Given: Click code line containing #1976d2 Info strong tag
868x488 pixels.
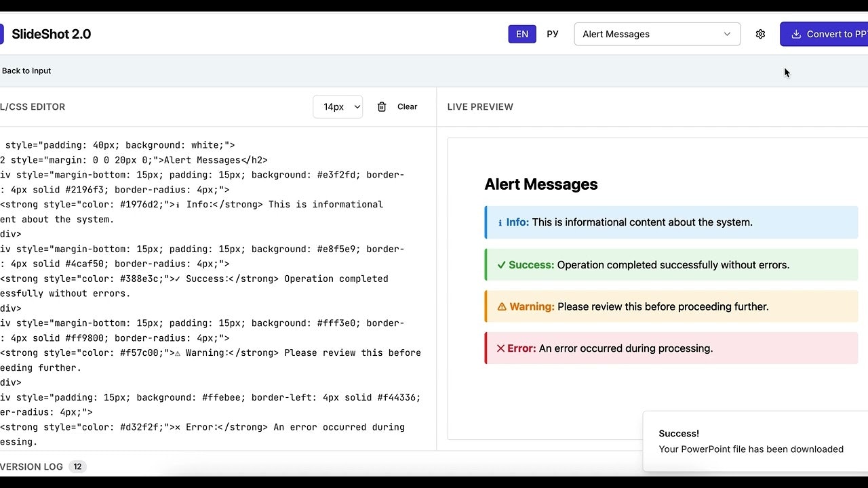Looking at the screenshot, I should click(191, 204).
